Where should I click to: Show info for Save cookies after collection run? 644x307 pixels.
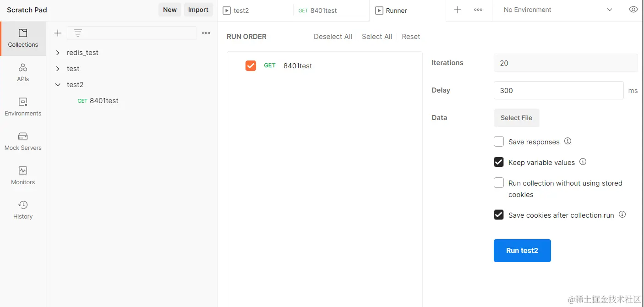pos(622,214)
